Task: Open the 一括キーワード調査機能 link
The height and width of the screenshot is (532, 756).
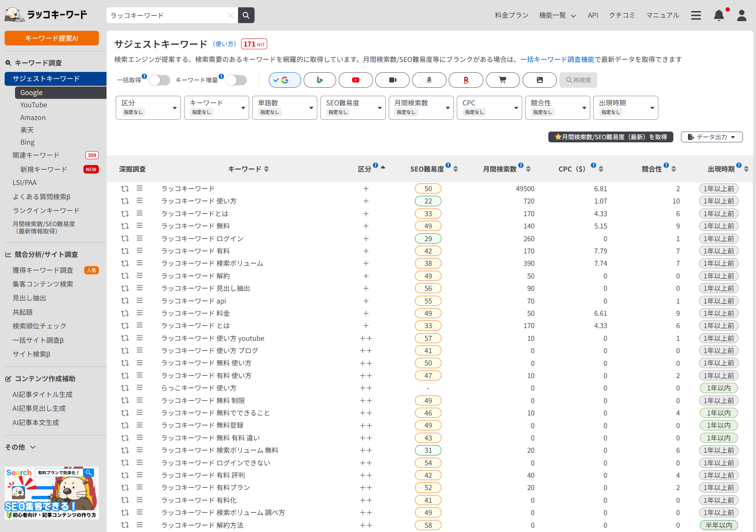Action: pos(557,60)
